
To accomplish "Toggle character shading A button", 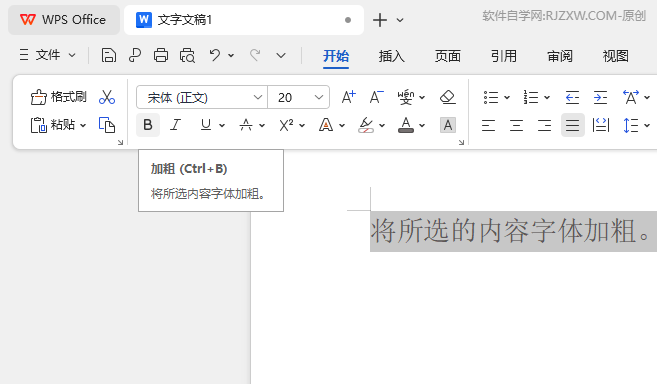I will tap(447, 125).
